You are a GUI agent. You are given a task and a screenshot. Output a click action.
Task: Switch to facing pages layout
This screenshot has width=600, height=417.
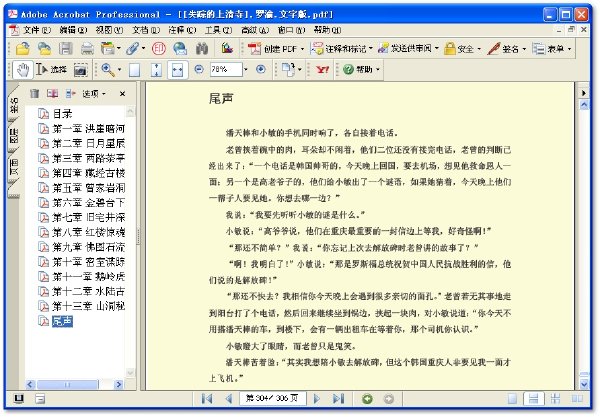pos(577,399)
